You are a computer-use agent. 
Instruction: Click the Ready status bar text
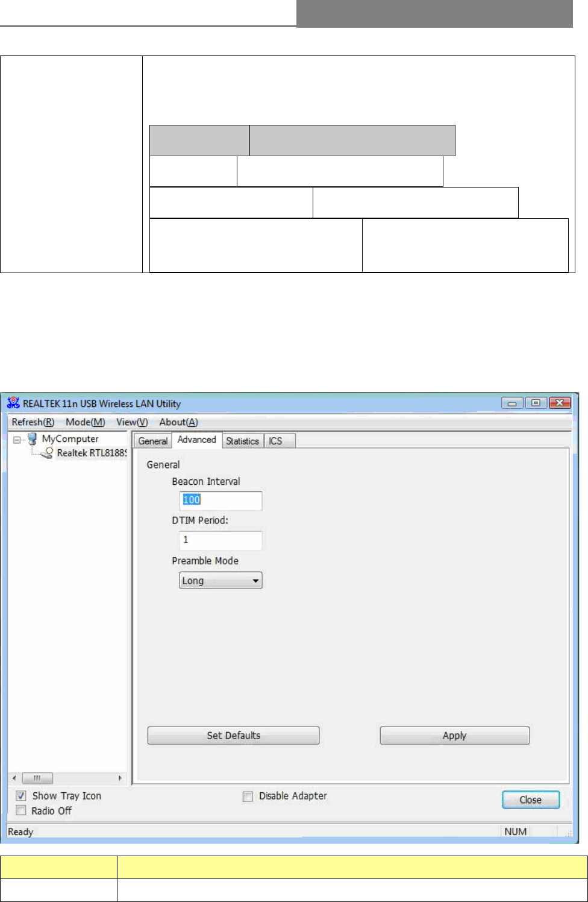[20, 831]
